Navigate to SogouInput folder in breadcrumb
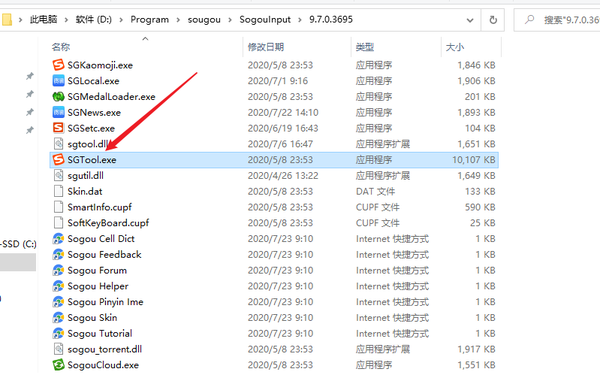The width and height of the screenshot is (600, 375). coord(265,20)
